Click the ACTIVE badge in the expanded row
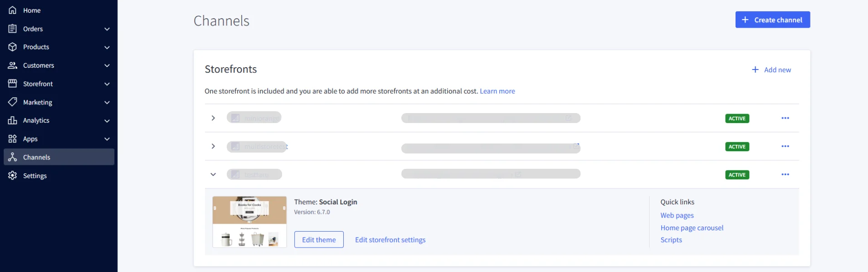The height and width of the screenshot is (272, 868). [737, 175]
